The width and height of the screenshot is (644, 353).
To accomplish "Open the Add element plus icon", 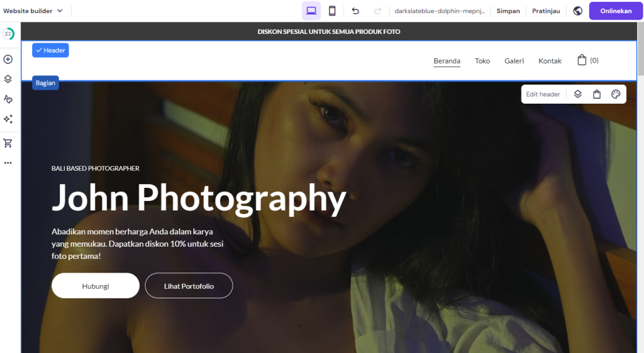I will pyautogui.click(x=8, y=59).
